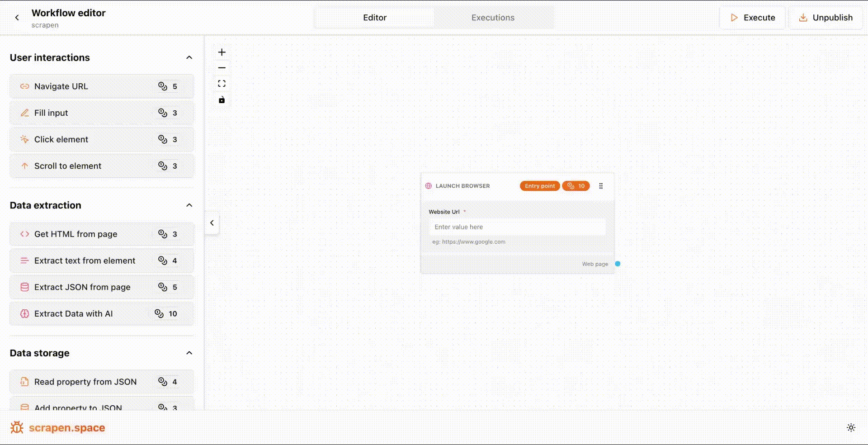868x445 pixels.
Task: Click the drag handle on Launch Browser node
Action: tap(601, 186)
